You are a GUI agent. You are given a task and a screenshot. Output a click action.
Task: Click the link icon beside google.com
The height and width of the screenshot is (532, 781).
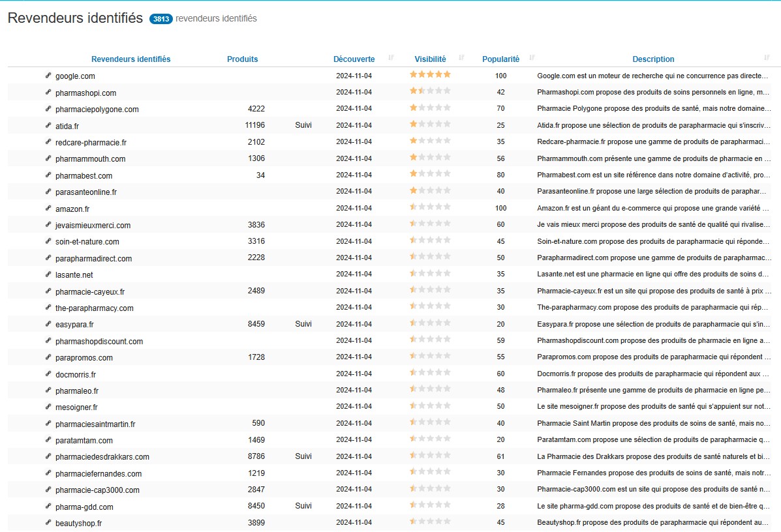48,76
